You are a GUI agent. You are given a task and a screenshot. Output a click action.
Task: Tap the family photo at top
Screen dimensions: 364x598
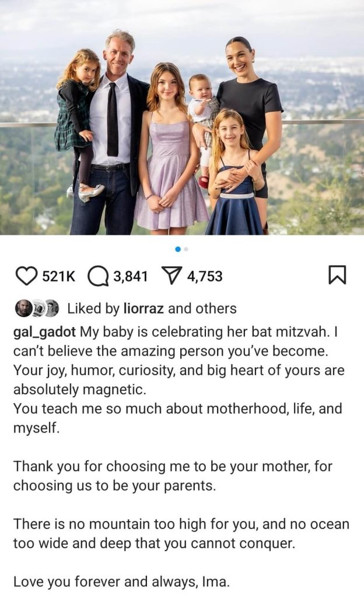[182, 117]
